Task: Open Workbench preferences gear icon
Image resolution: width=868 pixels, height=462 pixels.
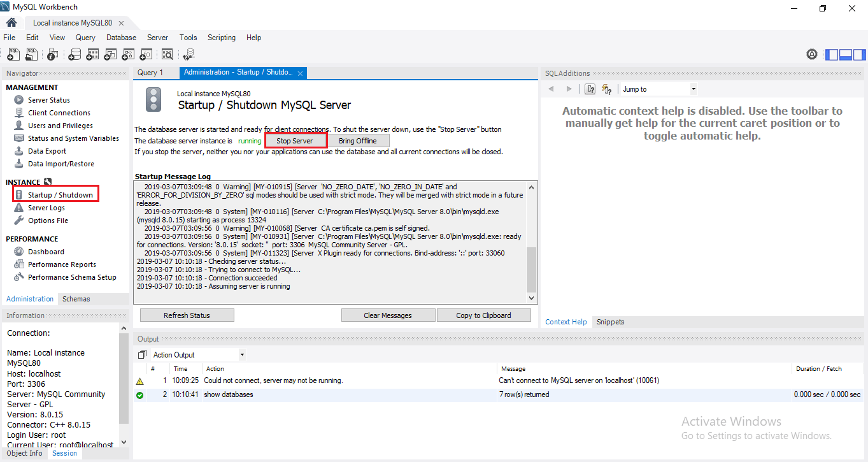Action: pyautogui.click(x=812, y=54)
